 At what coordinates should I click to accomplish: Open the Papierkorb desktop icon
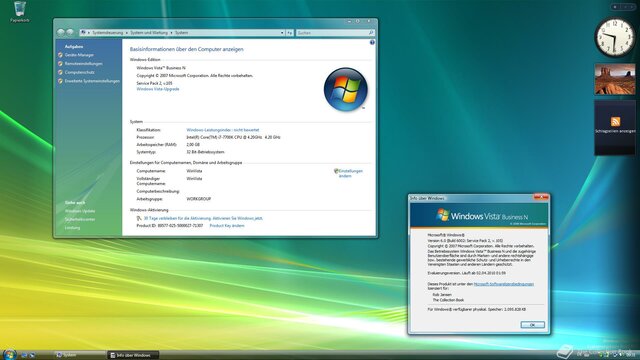click(19, 11)
